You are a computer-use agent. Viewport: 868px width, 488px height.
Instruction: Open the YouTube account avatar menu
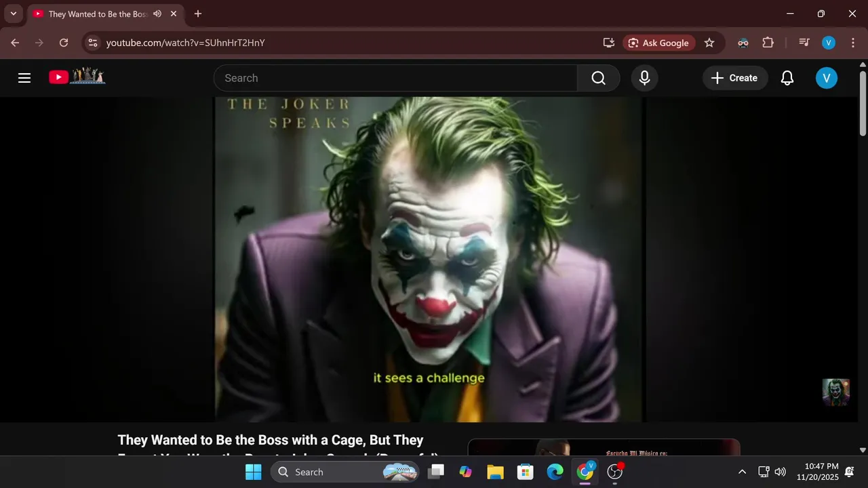(x=826, y=78)
